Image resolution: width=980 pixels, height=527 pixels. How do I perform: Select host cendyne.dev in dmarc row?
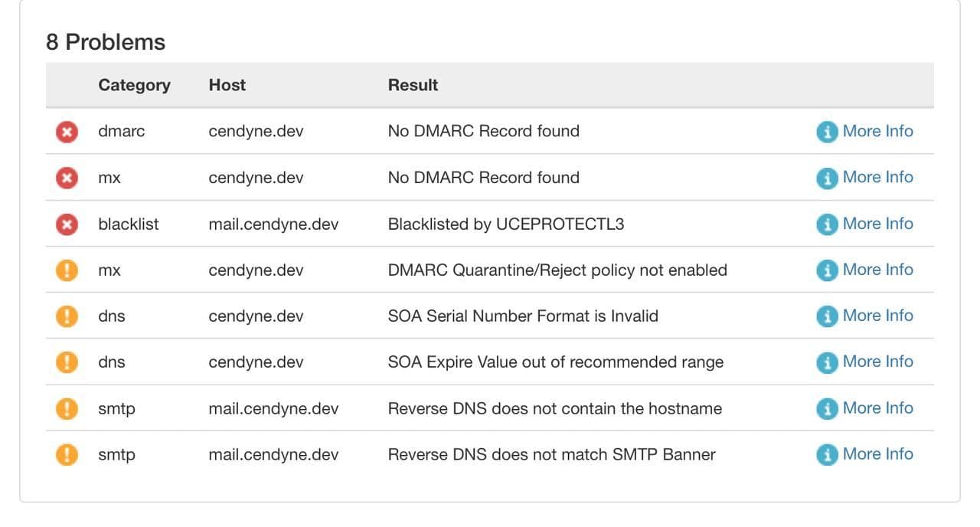(256, 131)
